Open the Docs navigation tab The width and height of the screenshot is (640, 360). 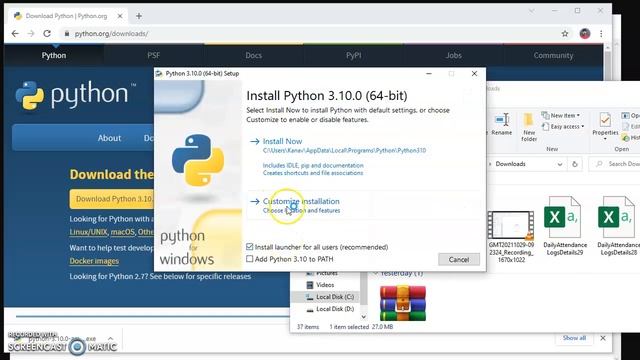[253, 55]
